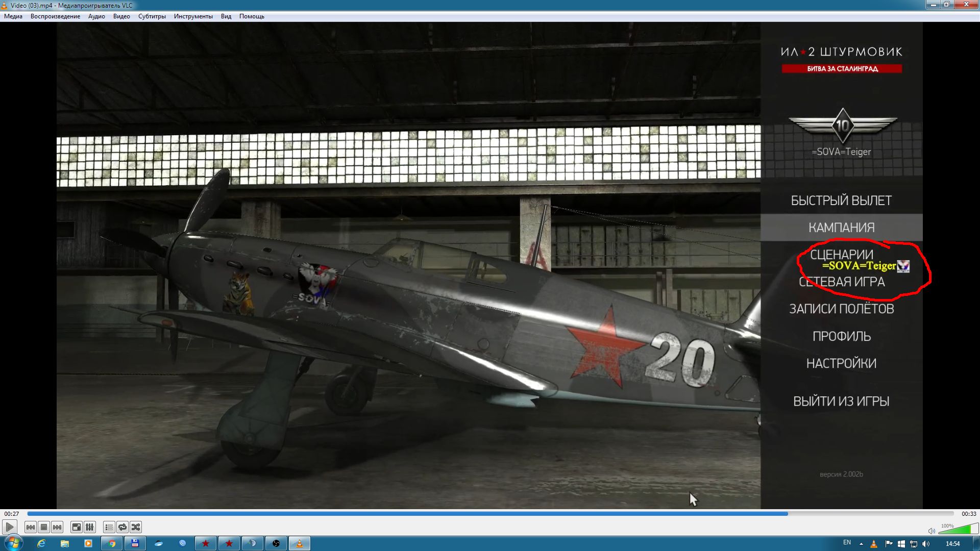980x551 pixels.
Task: Open the Воспроизведение menu
Action: (55, 16)
